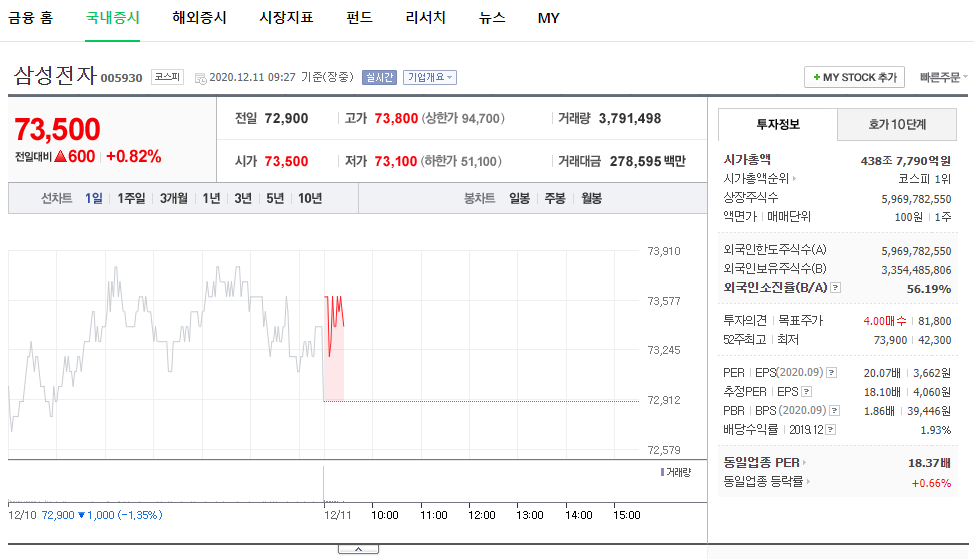Click the 거래량 legend marker
Screen dimensions: 974x559
click(x=662, y=472)
